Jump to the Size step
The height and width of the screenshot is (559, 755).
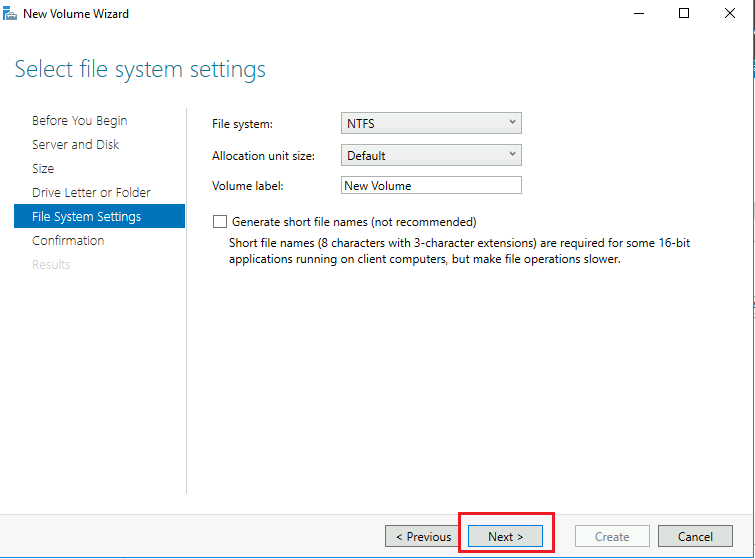tap(43, 169)
